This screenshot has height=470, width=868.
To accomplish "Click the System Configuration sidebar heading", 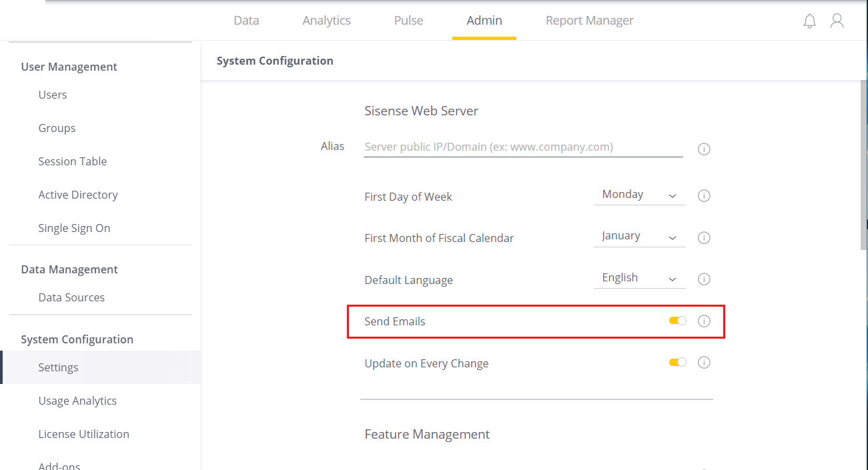I will coord(77,339).
